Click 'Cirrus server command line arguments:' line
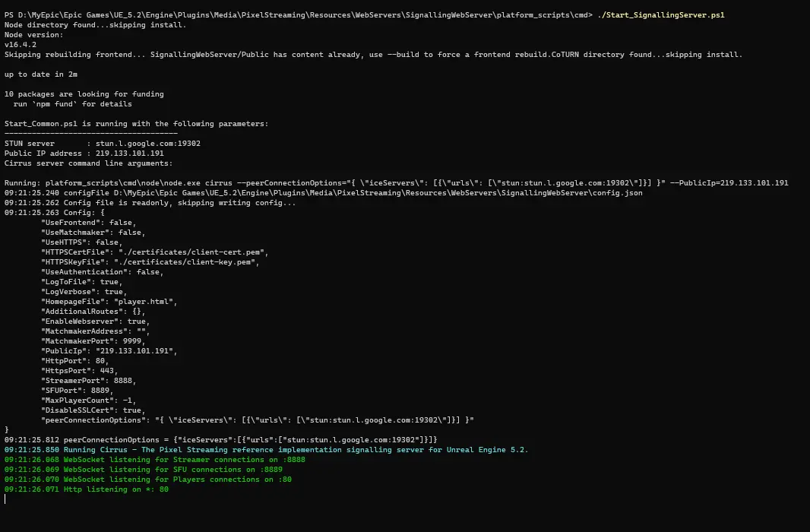Viewport: 810px width, 532px height. tap(88, 163)
